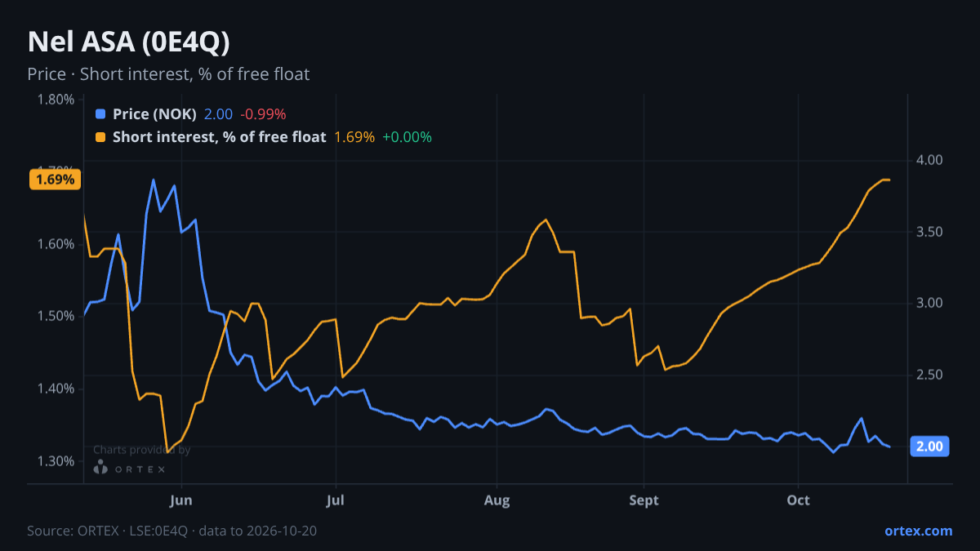The height and width of the screenshot is (551, 980).
Task: Click the 2.50 right axis label
Action: 929,375
